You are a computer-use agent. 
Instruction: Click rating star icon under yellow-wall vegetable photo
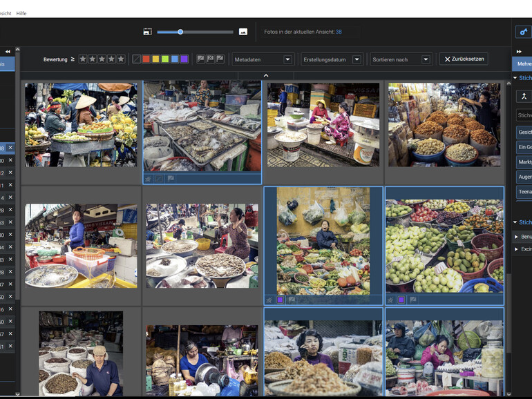(269, 300)
